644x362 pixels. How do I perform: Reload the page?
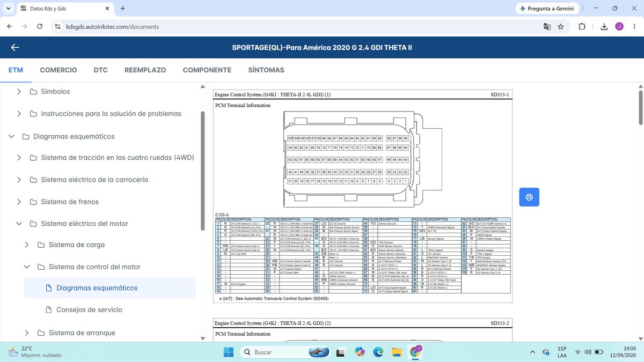point(40,27)
